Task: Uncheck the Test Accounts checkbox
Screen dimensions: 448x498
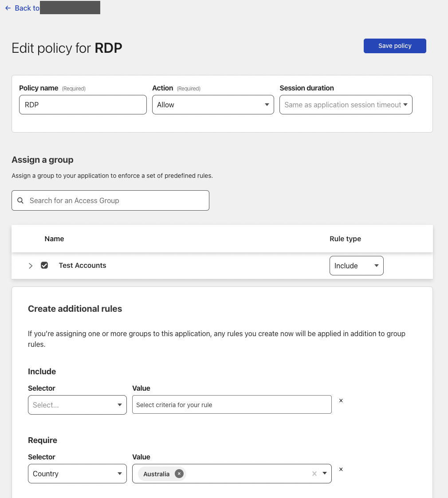Action: 44,265
